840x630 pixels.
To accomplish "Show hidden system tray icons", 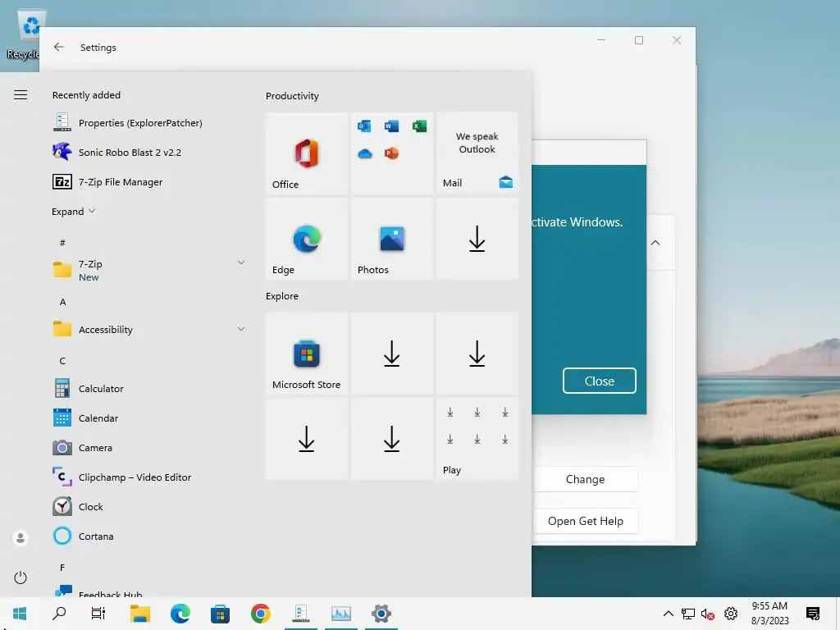I will [668, 614].
